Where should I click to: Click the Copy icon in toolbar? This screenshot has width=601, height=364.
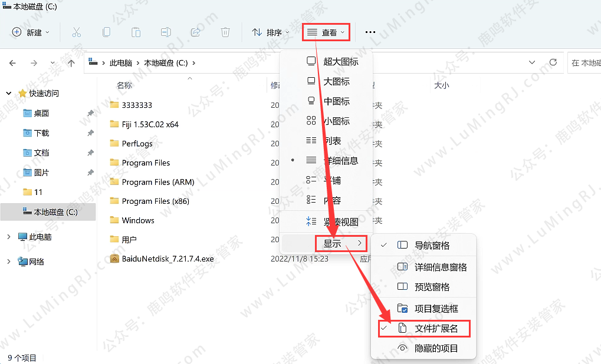(x=106, y=32)
